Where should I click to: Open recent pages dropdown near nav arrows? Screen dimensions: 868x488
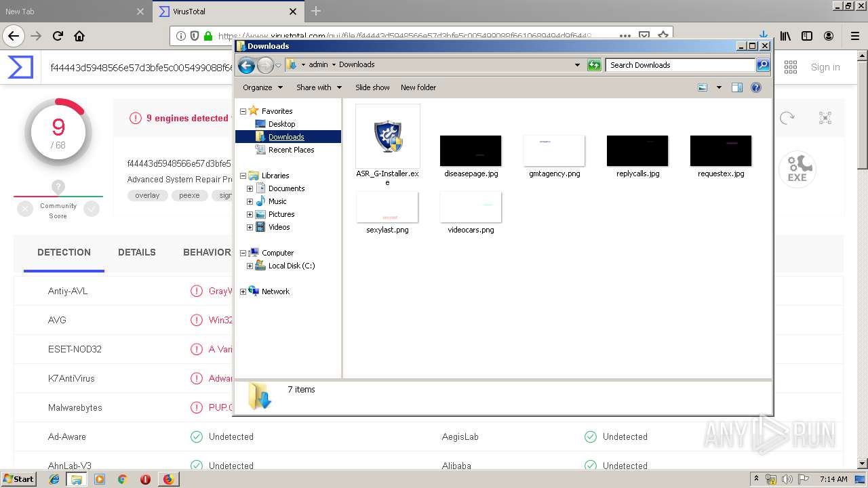tap(278, 66)
